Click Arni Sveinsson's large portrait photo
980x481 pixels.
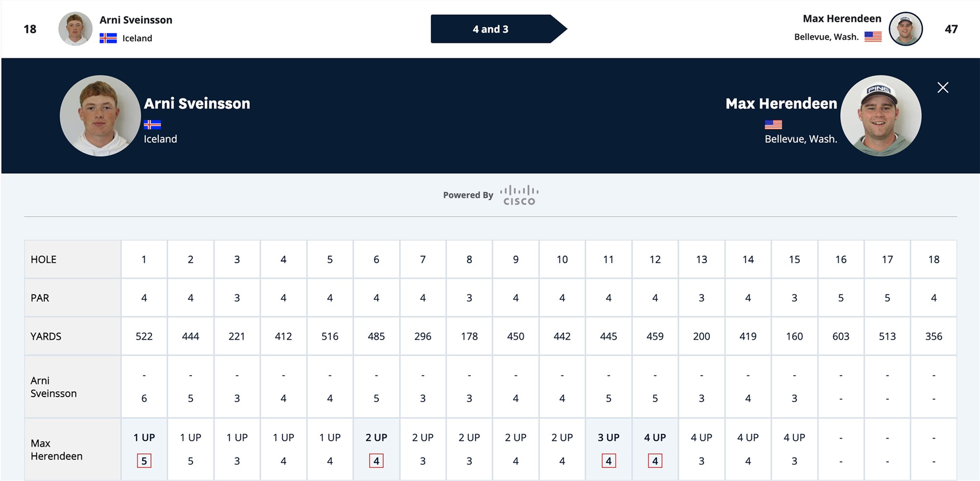100,116
